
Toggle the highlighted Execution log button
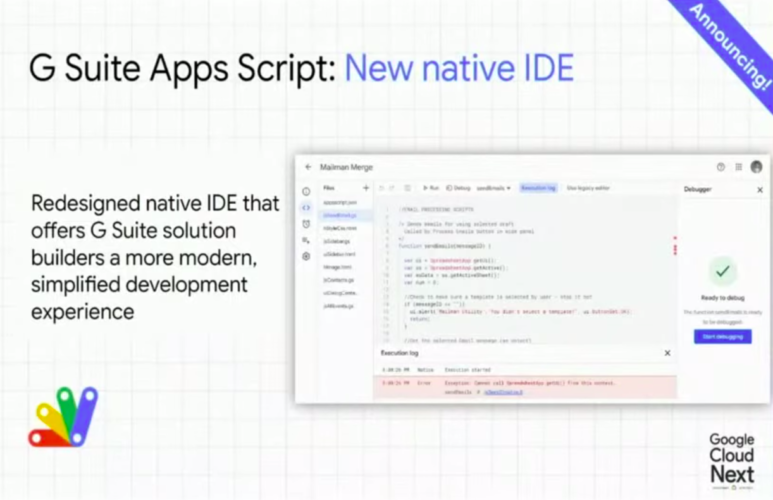point(538,188)
